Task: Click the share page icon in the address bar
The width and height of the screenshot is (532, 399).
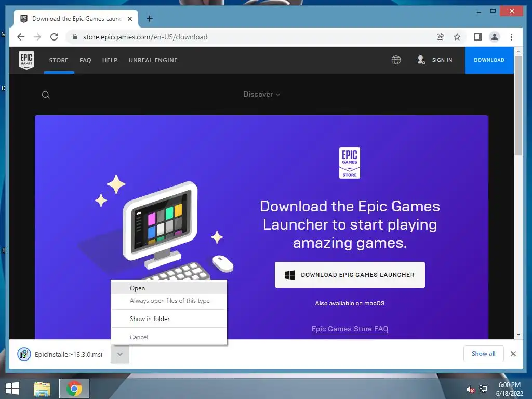Action: point(441,37)
